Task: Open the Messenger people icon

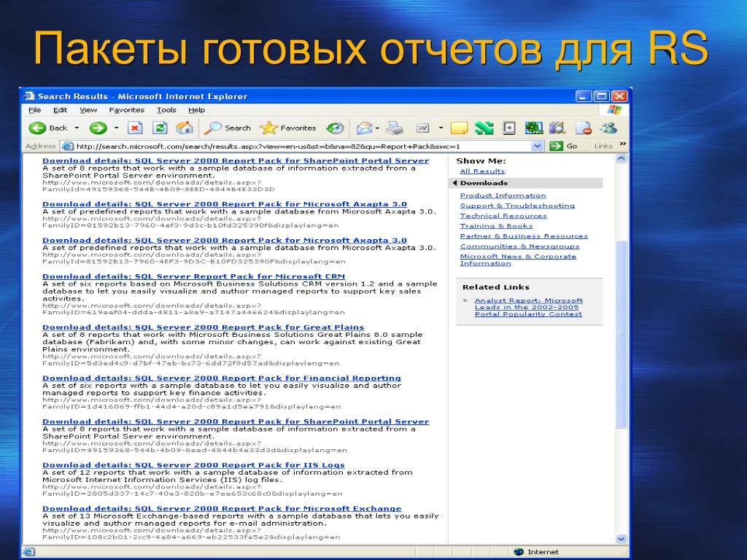Action: 608,128
